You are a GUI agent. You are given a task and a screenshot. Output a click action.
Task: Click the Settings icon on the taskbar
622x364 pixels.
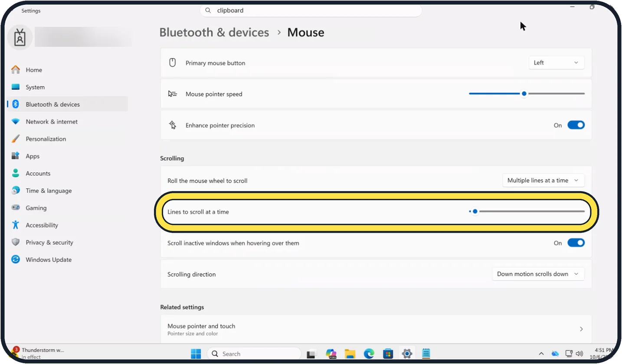click(407, 354)
